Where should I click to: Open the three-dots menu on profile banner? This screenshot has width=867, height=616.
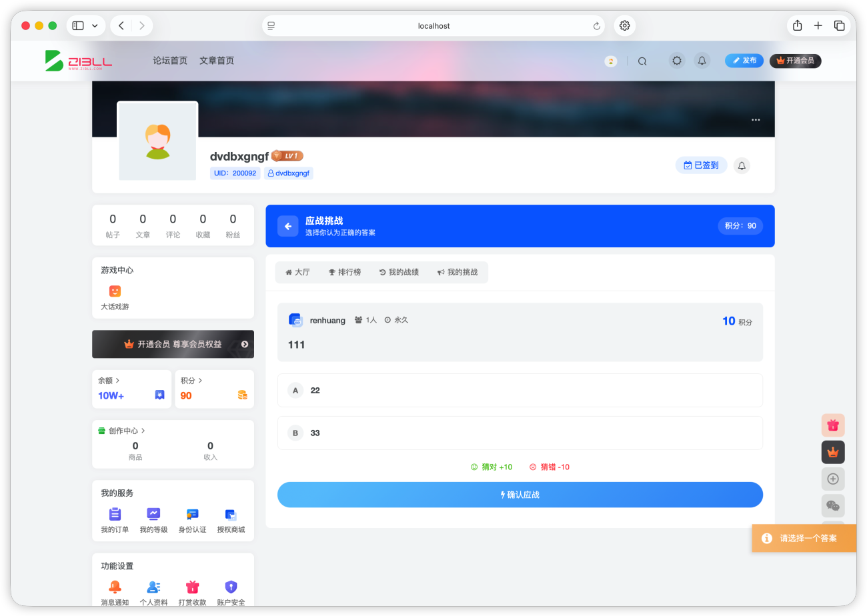pos(756,120)
